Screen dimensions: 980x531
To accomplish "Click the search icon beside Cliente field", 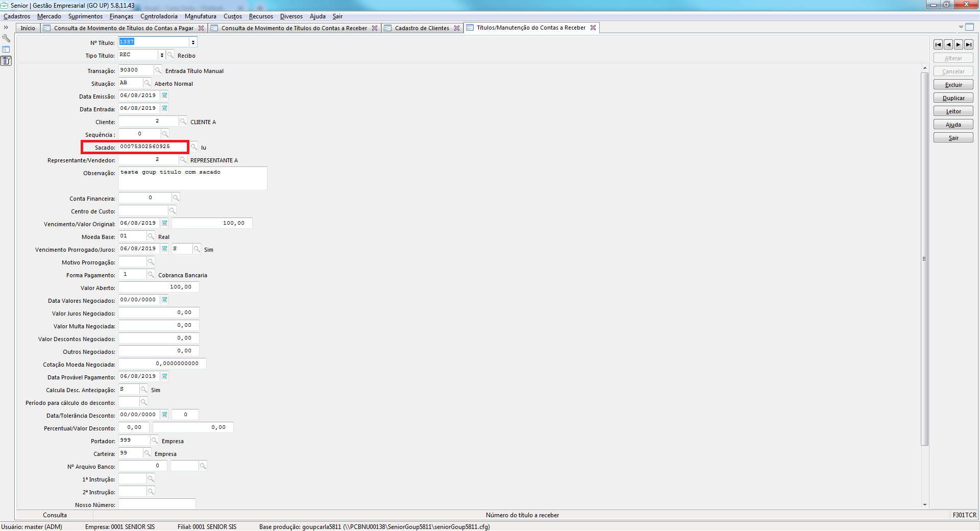I will coord(183,122).
